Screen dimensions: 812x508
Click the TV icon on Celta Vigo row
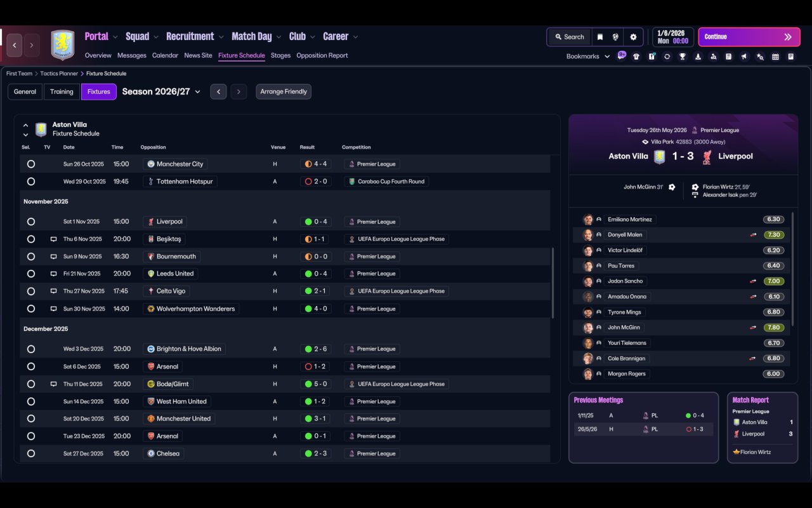pyautogui.click(x=53, y=291)
